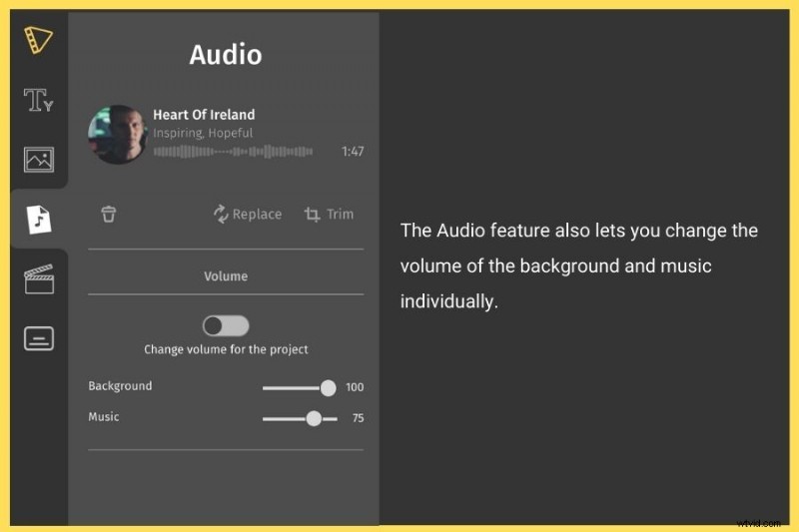Screen dimensions: 799x532
Task: Select the Audio music note sidebar icon
Action: [38, 219]
